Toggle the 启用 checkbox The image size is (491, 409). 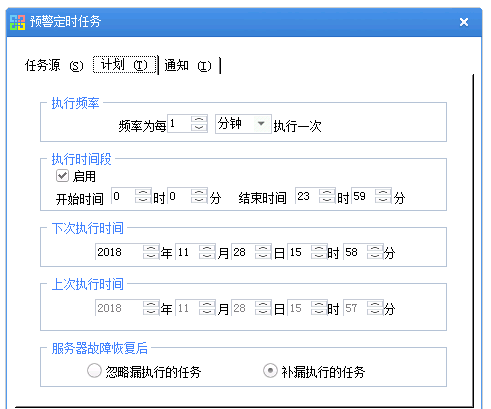click(62, 176)
